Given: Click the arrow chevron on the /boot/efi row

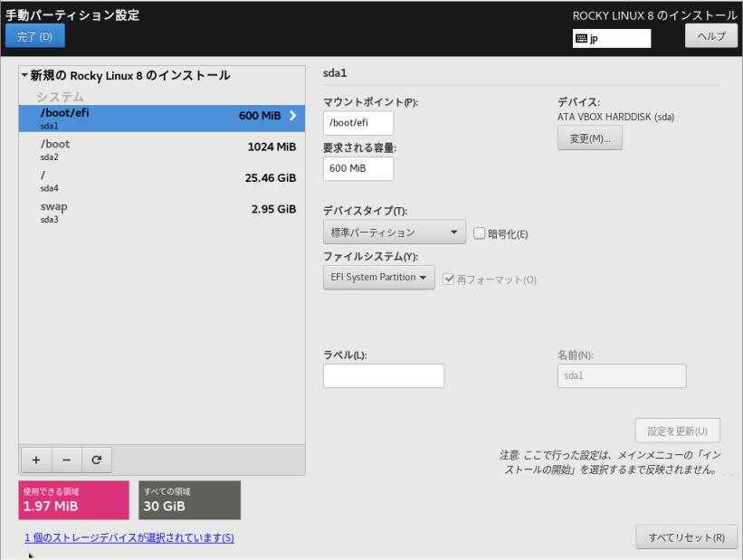Looking at the screenshot, I should 292,116.
